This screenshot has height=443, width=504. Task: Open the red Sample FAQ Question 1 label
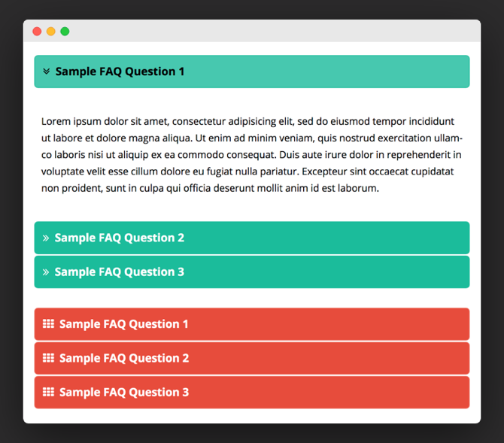click(124, 324)
